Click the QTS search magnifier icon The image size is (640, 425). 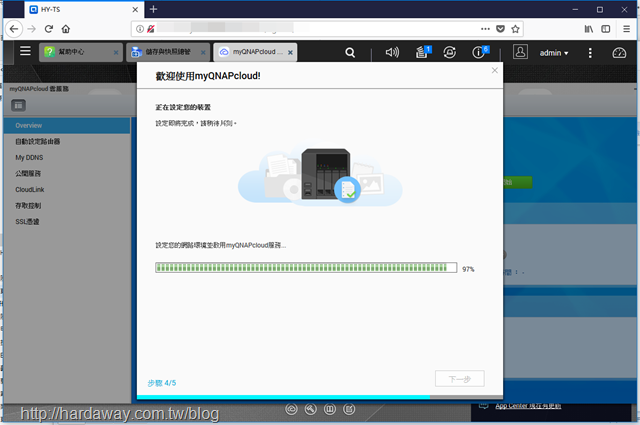pyautogui.click(x=350, y=53)
